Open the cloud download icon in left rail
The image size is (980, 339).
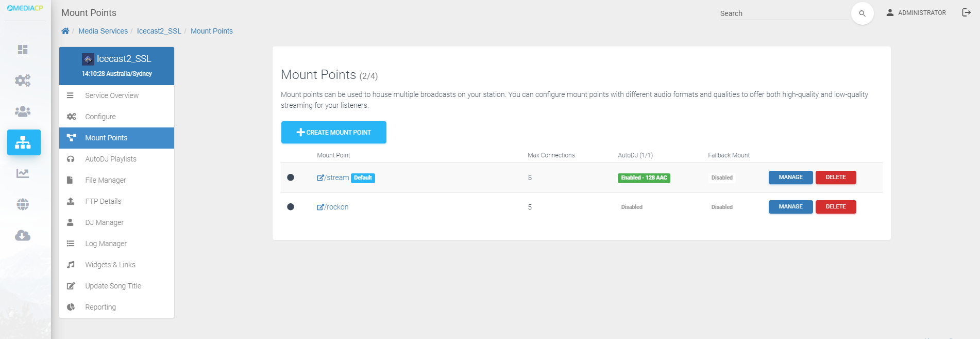(23, 236)
